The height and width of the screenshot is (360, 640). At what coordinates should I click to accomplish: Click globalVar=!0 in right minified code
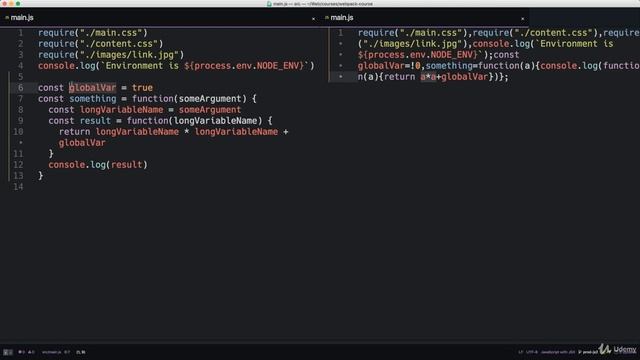click(x=389, y=66)
